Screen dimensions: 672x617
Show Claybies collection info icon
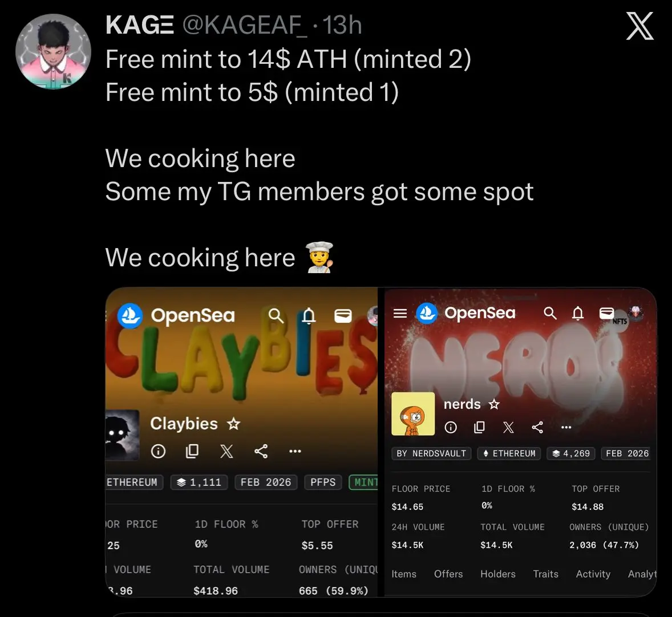(158, 451)
